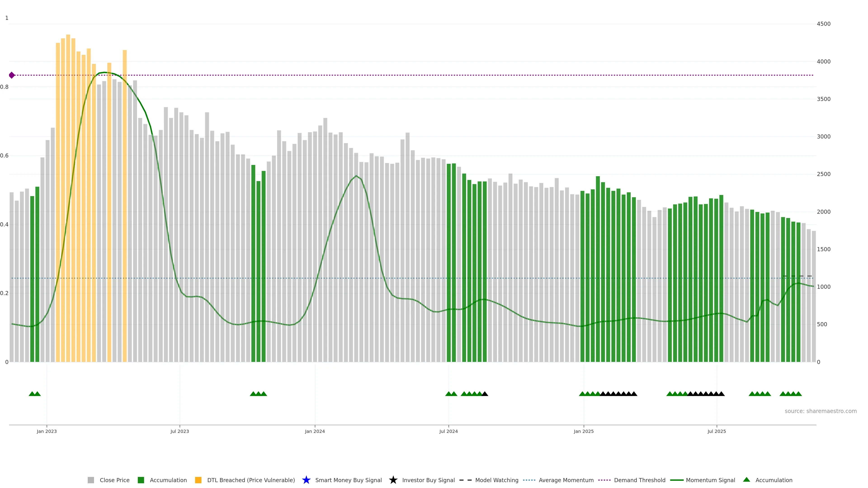Image resolution: width=868 pixels, height=488 pixels.
Task: Click the orange DTL Breached legend square
Action: (198, 480)
